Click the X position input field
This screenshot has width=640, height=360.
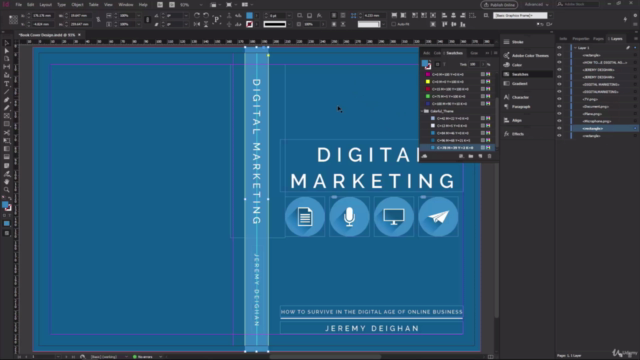click(42, 16)
